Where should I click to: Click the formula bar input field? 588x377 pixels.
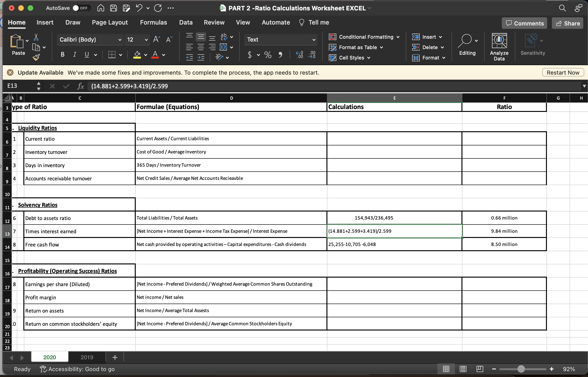(x=318, y=86)
